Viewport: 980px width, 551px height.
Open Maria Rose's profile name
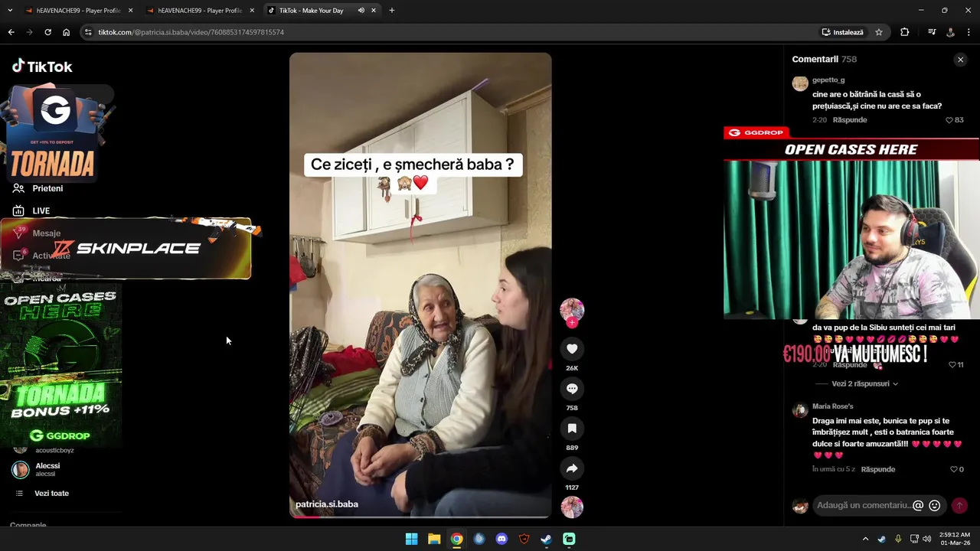(x=832, y=406)
